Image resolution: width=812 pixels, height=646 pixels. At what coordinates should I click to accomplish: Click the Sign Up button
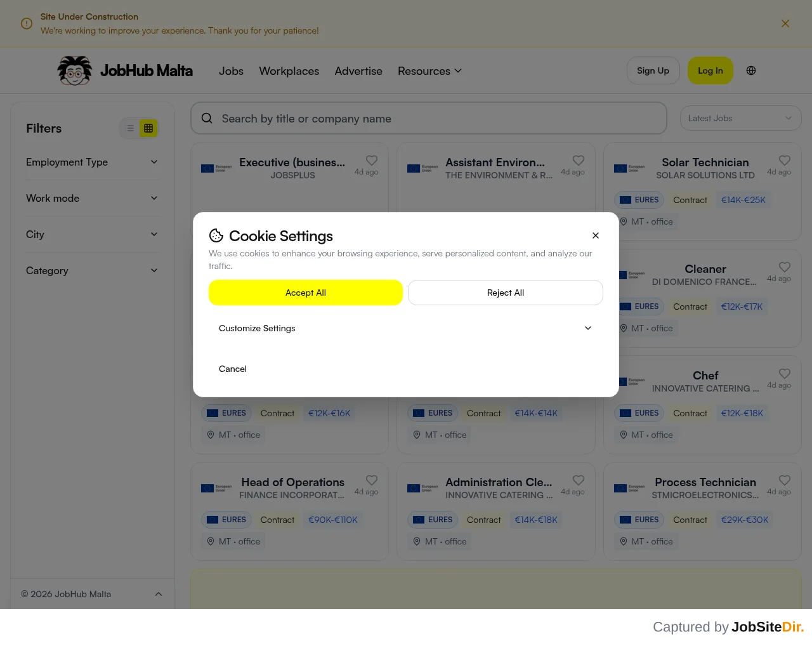point(653,70)
